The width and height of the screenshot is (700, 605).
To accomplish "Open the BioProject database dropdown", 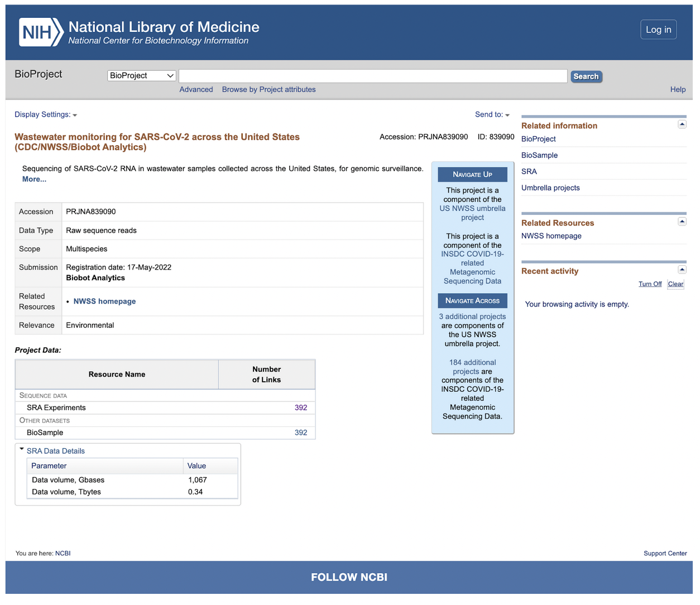I will coord(142,76).
